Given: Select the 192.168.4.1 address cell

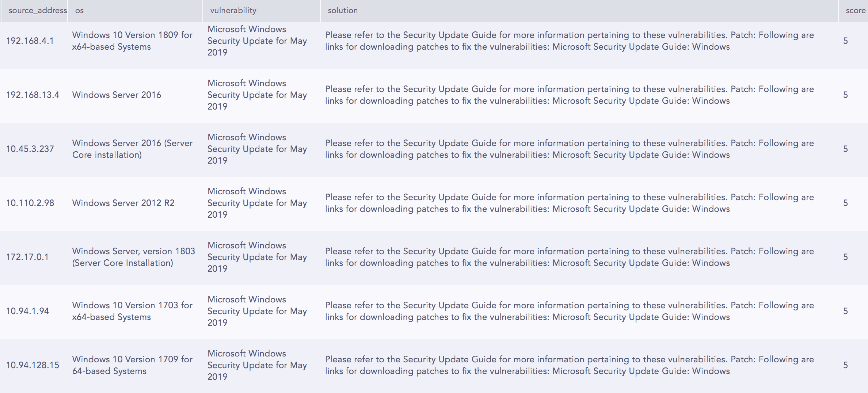Looking at the screenshot, I should (30, 41).
